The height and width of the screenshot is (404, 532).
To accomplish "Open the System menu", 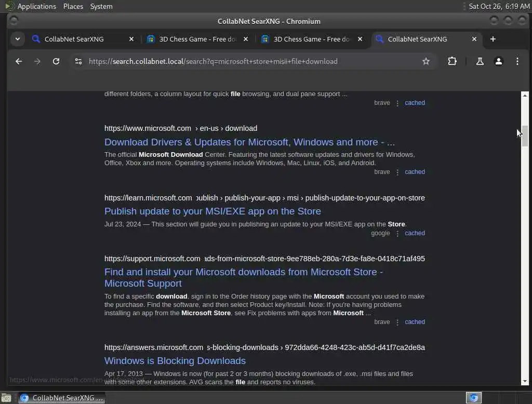I will point(101,6).
